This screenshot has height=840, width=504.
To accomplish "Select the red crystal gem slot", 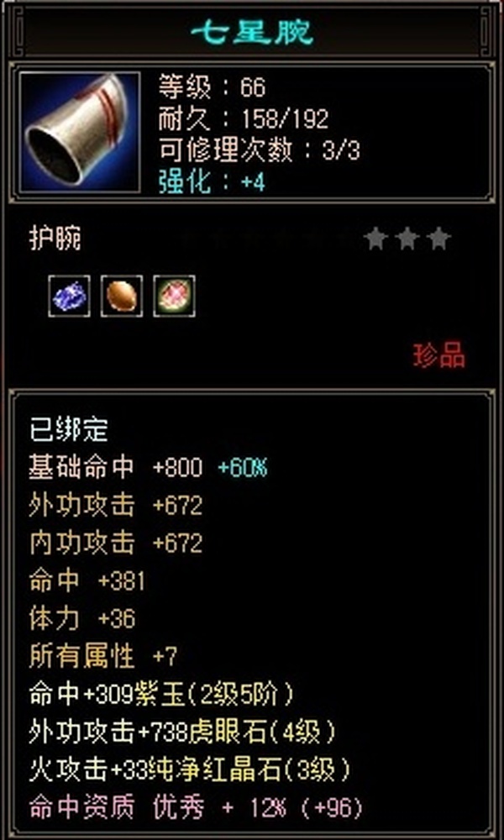I will pyautogui.click(x=174, y=296).
